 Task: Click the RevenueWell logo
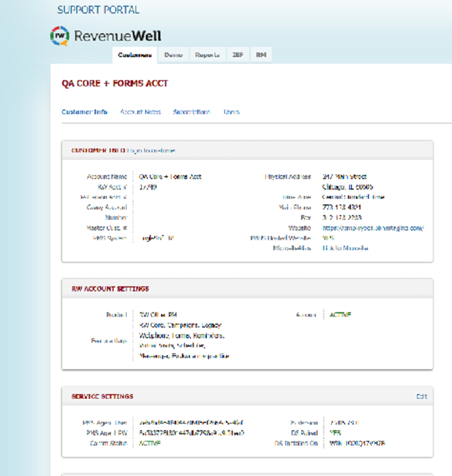[x=106, y=36]
